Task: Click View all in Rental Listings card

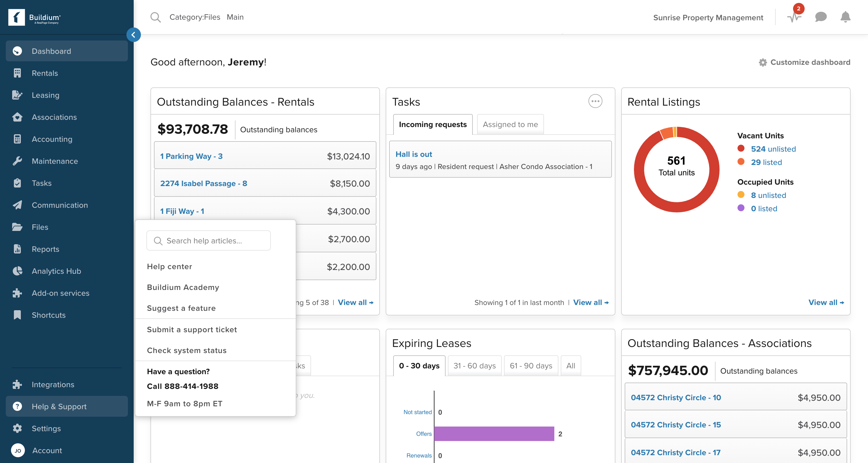Action: point(826,302)
